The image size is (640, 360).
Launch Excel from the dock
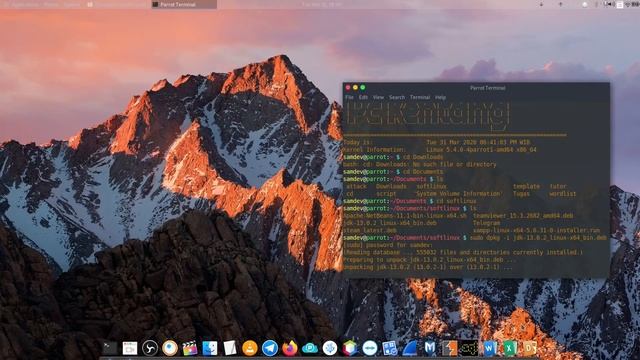(509, 348)
